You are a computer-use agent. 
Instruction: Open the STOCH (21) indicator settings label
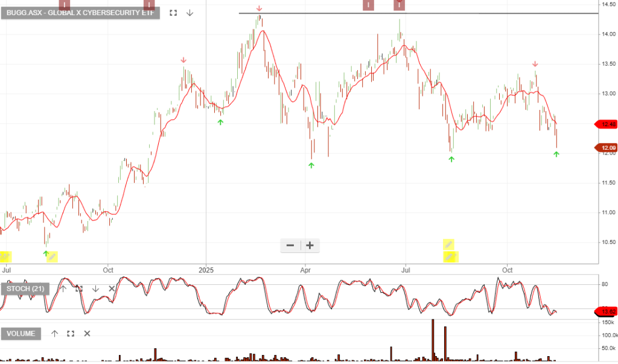(x=25, y=289)
